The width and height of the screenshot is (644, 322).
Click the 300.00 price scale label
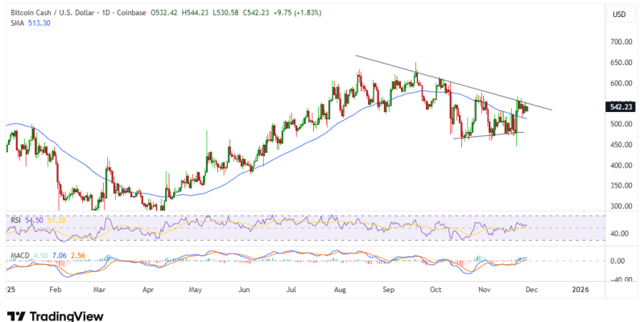[619, 207]
